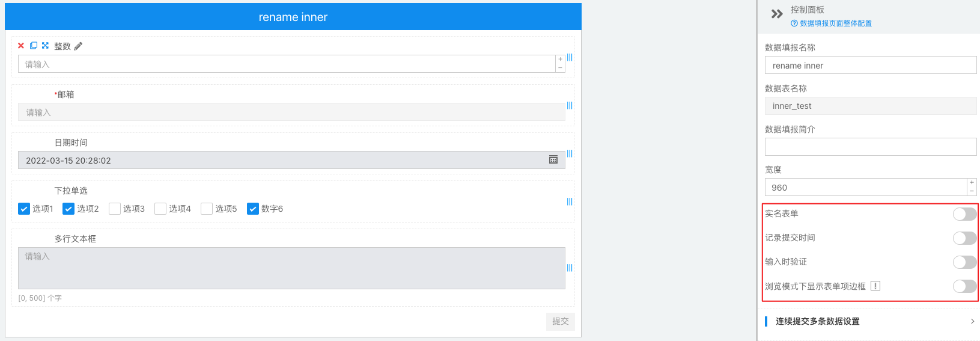
Task: Open the calendar icon in 日期时间 field
Action: click(x=553, y=160)
